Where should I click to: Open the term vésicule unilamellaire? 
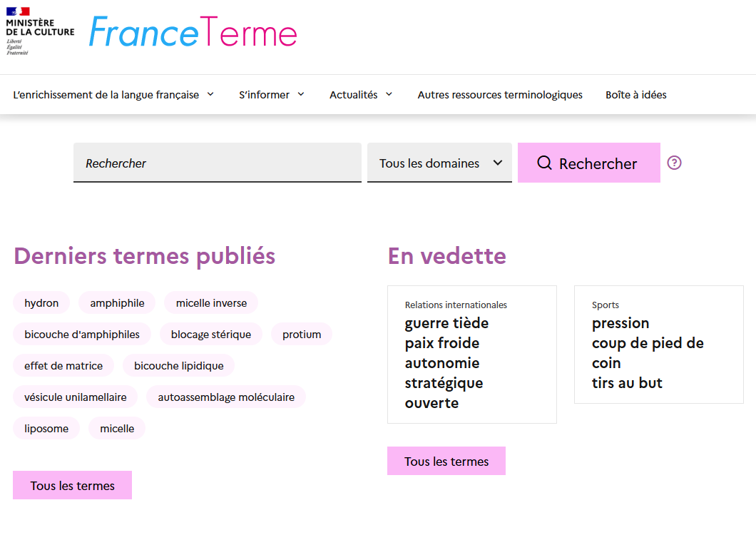coord(75,397)
